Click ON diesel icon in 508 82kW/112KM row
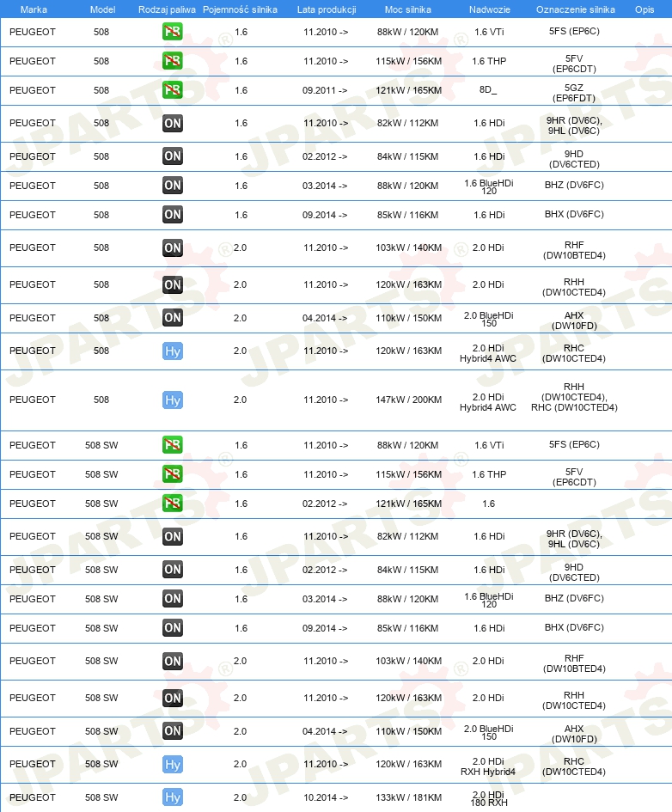The width and height of the screenshot is (672, 812). (x=173, y=123)
